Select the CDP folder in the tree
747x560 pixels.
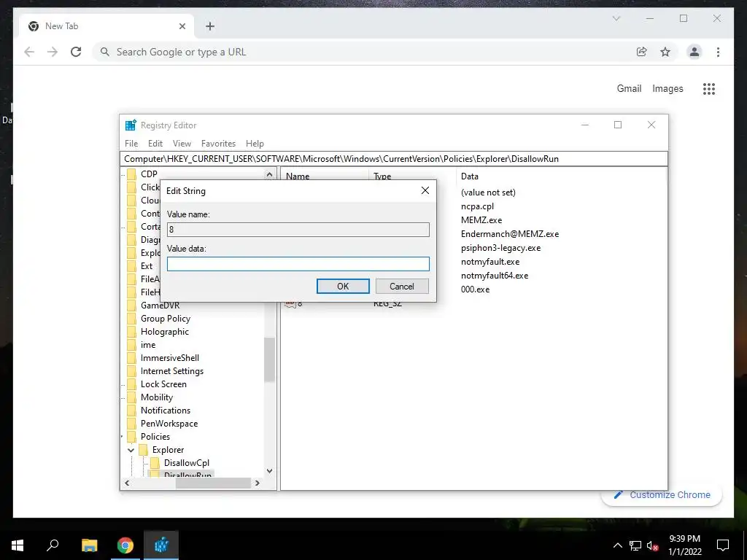coord(149,174)
